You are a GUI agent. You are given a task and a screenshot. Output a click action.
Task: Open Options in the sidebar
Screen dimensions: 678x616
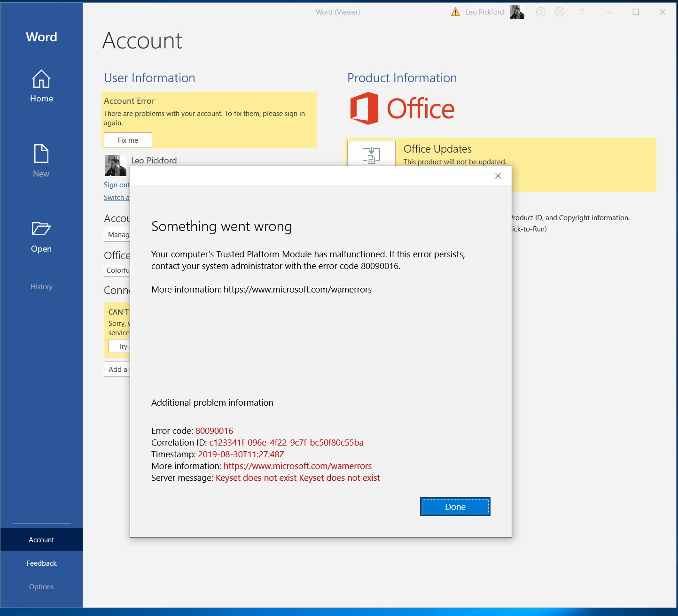pos(41,587)
